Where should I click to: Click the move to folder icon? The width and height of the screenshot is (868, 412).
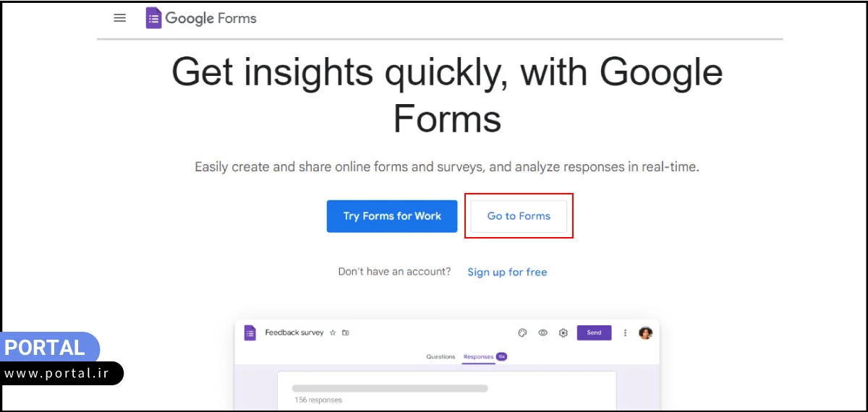(346, 332)
